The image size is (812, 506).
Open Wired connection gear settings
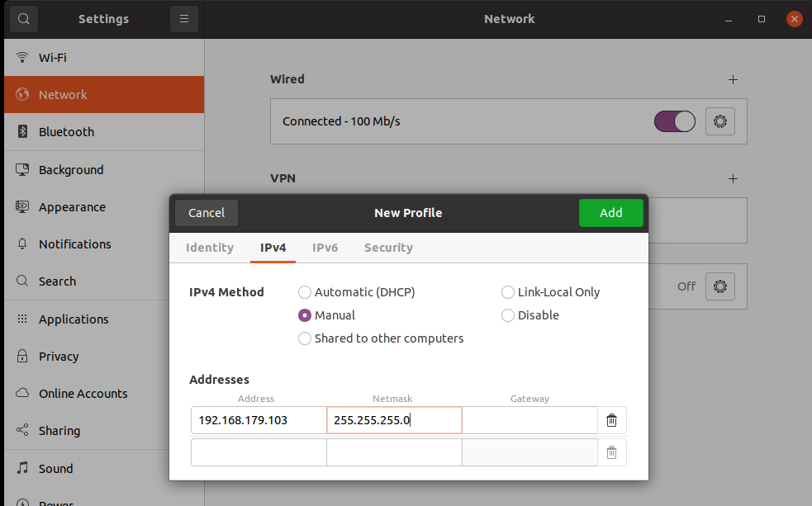point(719,121)
